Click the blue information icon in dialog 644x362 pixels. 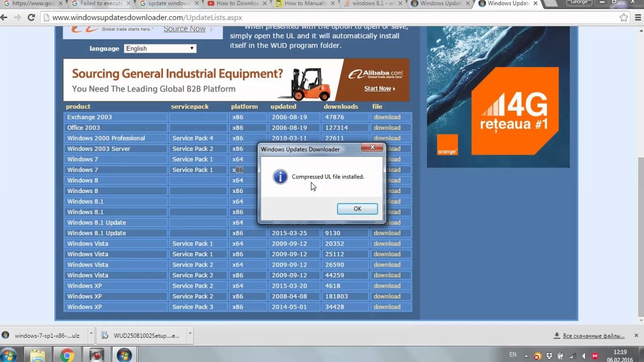[x=280, y=176]
